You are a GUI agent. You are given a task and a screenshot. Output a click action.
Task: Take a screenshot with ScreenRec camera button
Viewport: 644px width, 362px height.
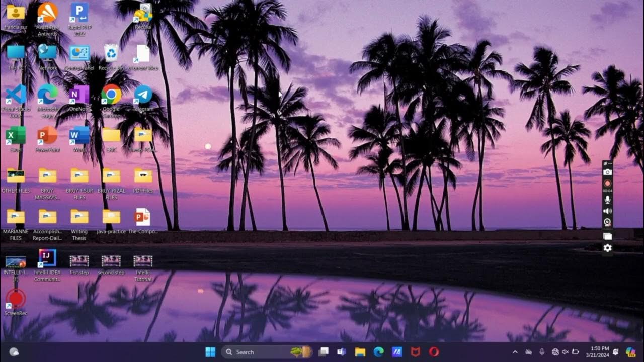607,172
